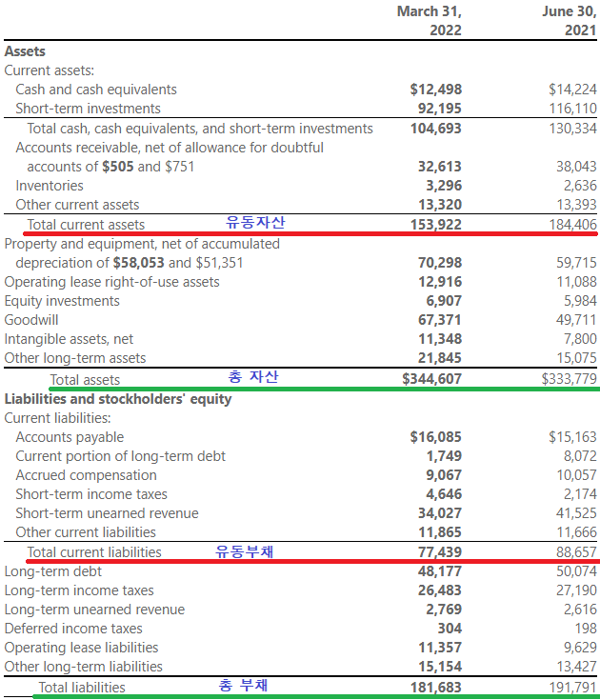Click the 'Equity investments' label

click(x=62, y=301)
